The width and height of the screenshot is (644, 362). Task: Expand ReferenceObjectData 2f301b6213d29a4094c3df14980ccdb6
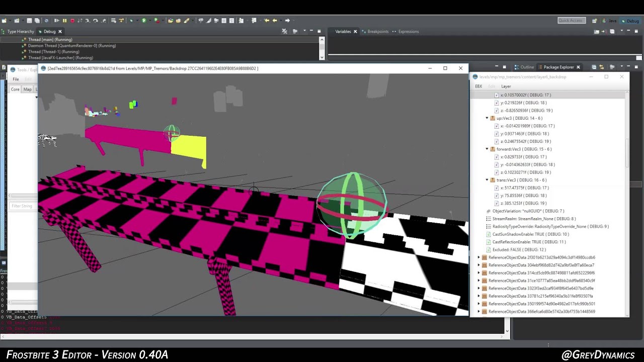coord(479,257)
